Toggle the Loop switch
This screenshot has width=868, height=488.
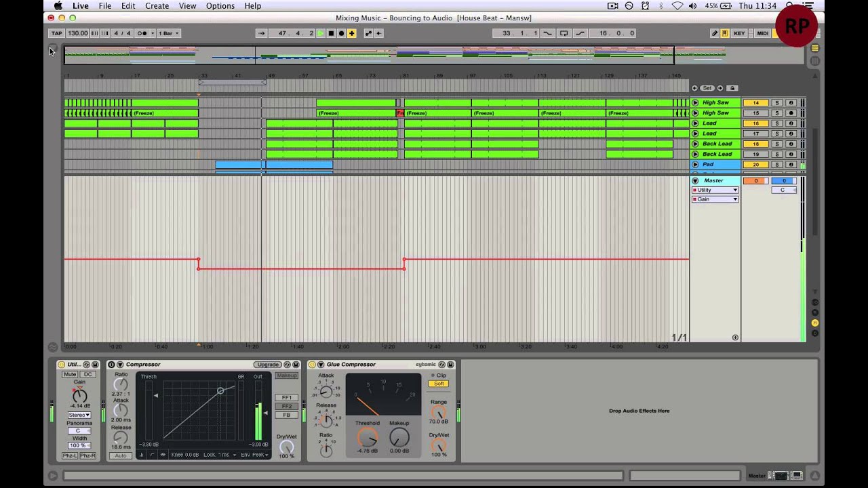point(564,33)
